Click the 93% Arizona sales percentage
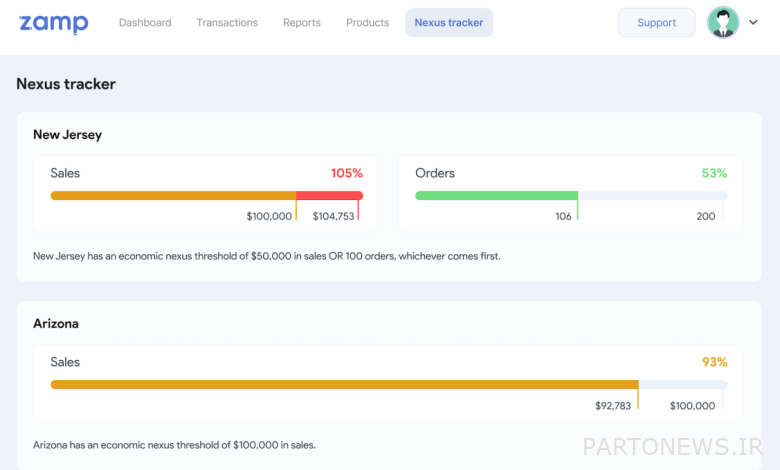 714,362
